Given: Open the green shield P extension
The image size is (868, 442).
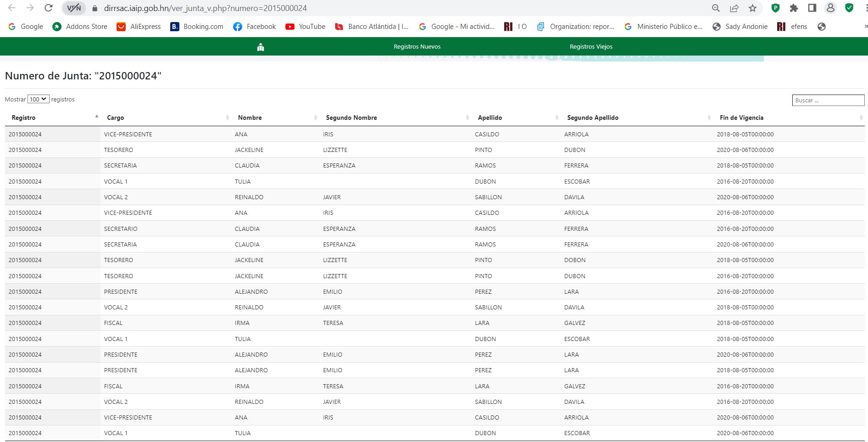Looking at the screenshot, I should click(x=776, y=8).
